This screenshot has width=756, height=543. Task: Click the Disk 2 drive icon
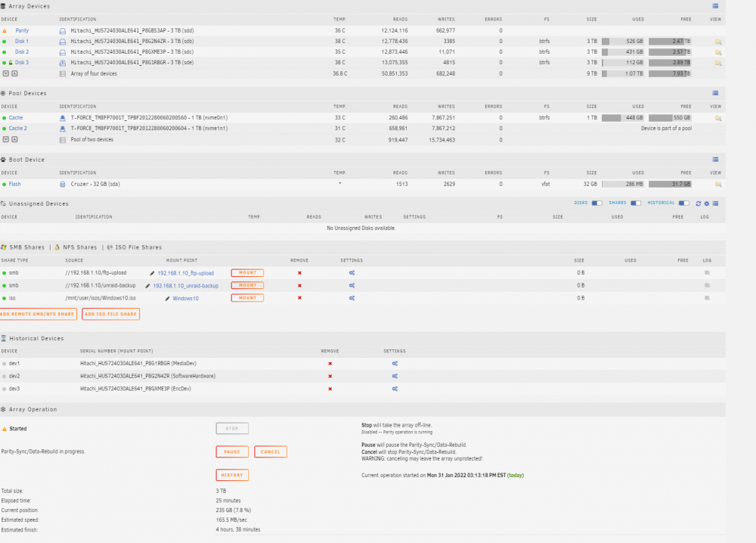point(62,52)
